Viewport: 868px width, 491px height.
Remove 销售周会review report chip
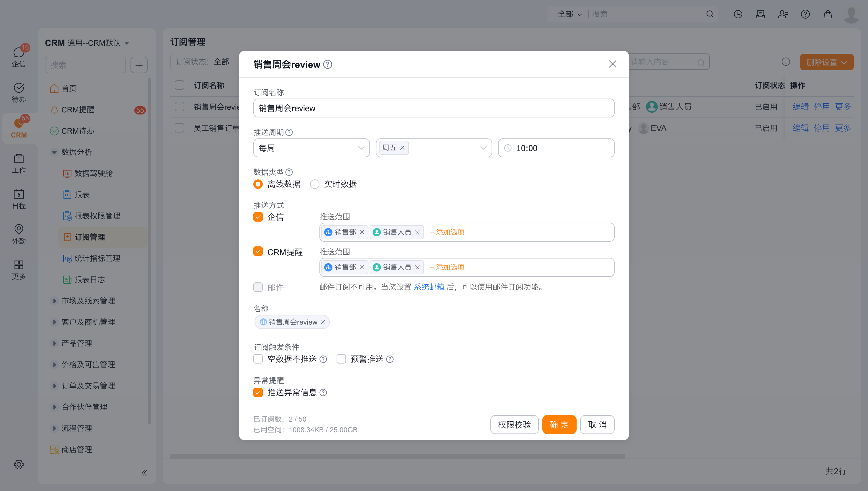323,322
